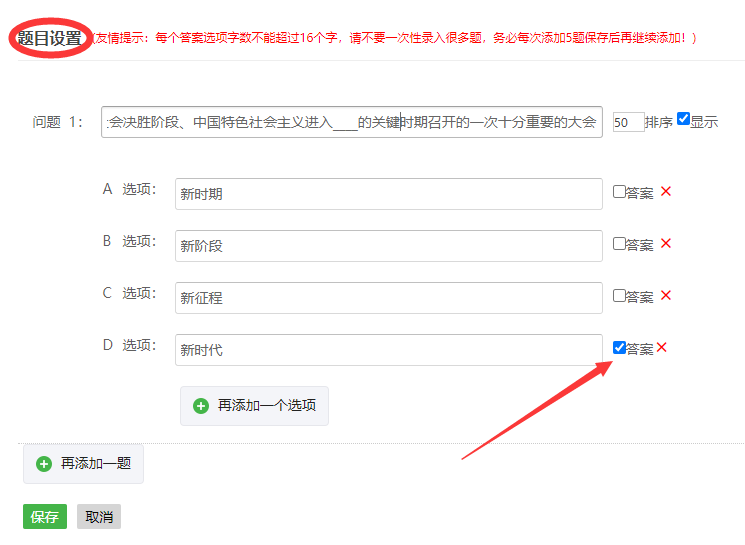Focus the question 1 text field
The image size is (745, 545).
352,122
